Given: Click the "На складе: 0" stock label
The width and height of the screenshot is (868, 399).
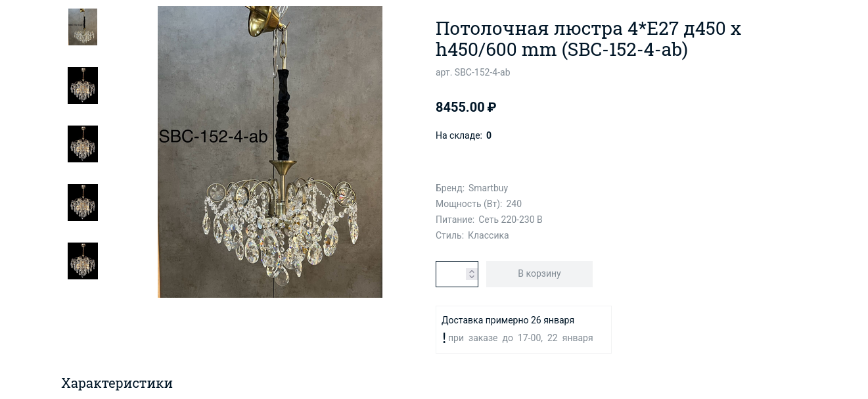Looking at the screenshot, I should point(464,135).
